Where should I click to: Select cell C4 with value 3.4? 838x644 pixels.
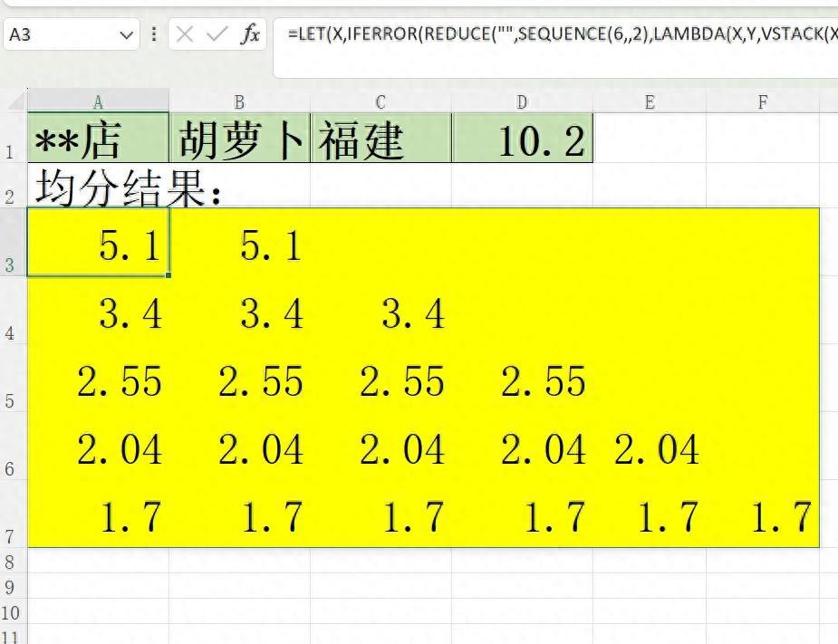pyautogui.click(x=380, y=310)
